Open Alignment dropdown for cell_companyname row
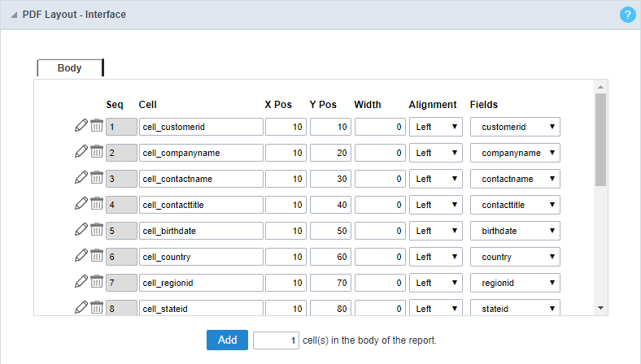The image size is (641, 364). click(436, 153)
